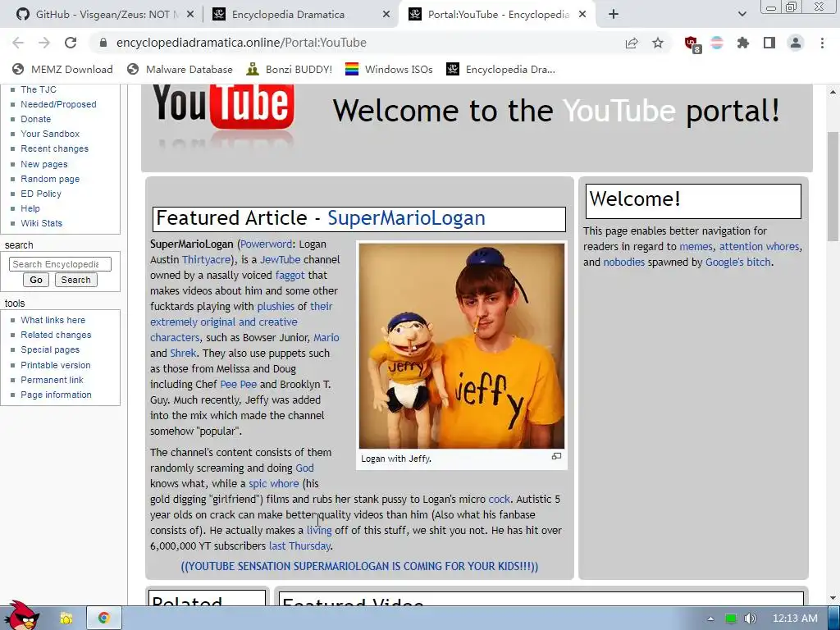
Task: Open Related changes tool
Action: 56,335
